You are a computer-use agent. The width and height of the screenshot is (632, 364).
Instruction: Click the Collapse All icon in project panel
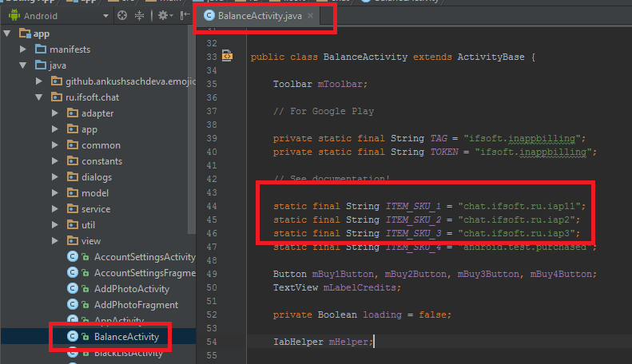140,15
